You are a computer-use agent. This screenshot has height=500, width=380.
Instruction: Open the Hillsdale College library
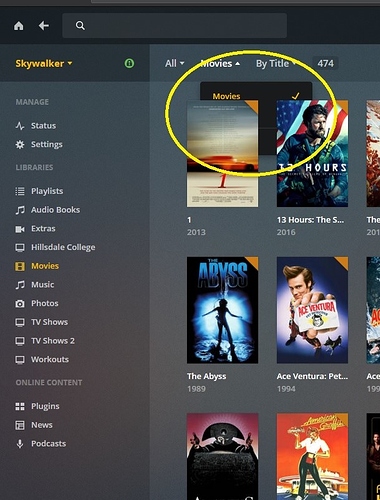(x=63, y=247)
